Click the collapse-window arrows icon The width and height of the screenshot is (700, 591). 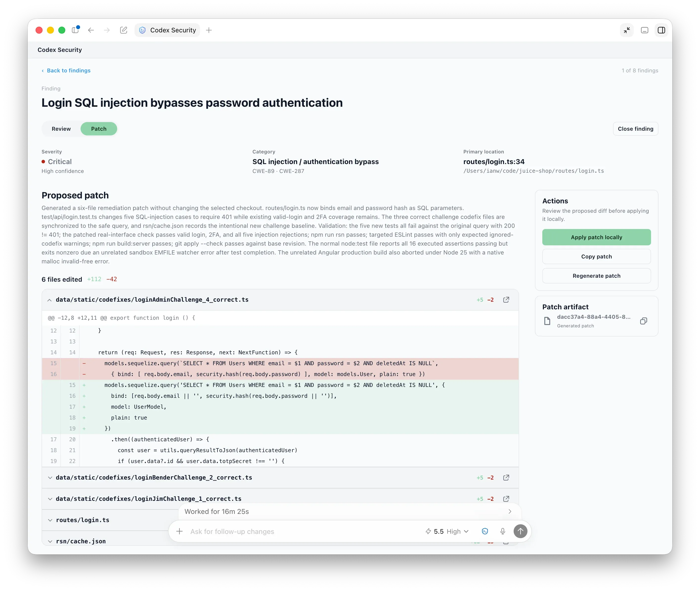pos(627,30)
